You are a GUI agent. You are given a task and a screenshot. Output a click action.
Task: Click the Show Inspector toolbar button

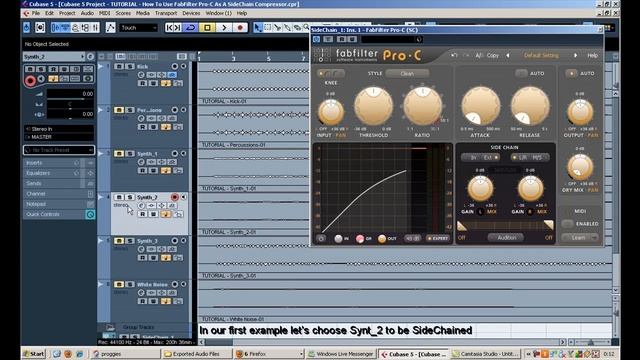pyautogui.click(x=56, y=28)
